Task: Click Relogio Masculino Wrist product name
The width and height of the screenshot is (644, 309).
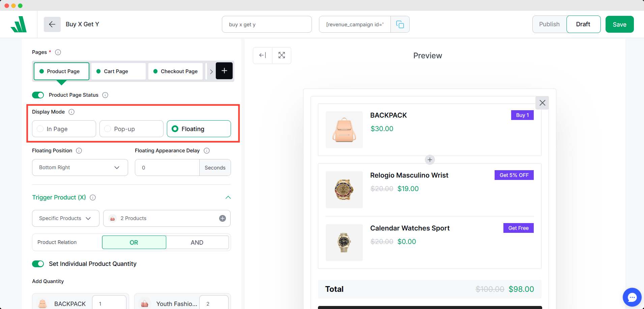Action: [x=409, y=175]
